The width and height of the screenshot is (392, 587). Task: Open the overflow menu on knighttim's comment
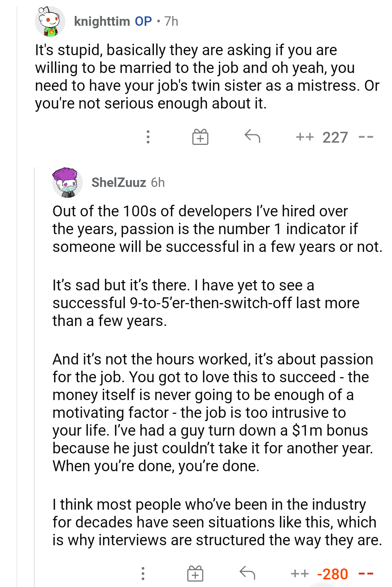[x=148, y=137]
